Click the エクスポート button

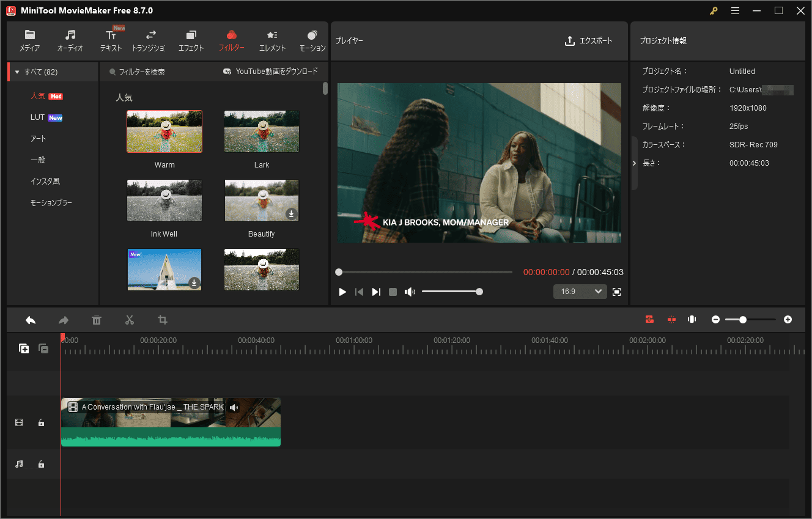point(589,41)
